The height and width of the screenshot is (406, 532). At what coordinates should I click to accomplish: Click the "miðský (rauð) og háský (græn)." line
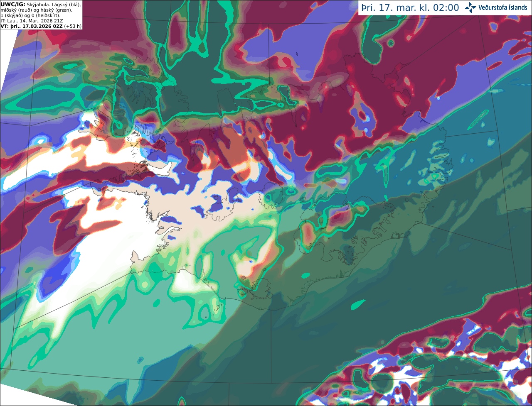pyautogui.click(x=36, y=10)
